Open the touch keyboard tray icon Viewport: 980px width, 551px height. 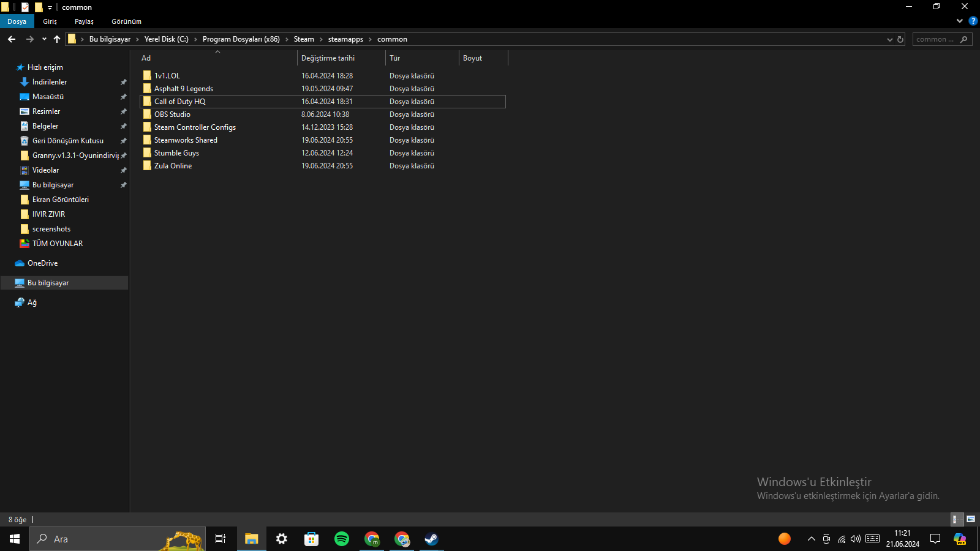[x=873, y=539]
